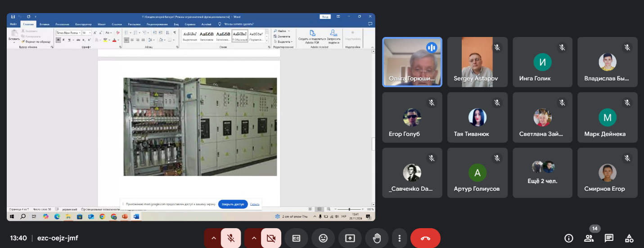The height and width of the screenshot is (248, 644).
Task: Click the Скрыть link in sharing bar
Action: 255,204
